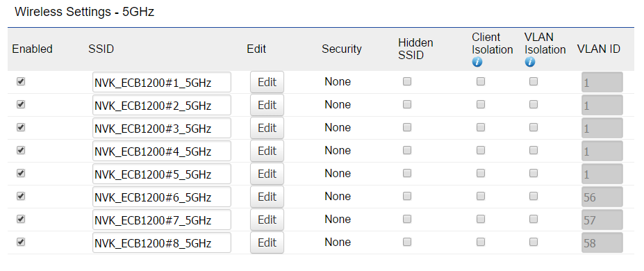Toggle Enabled for NVK_ECB1200#8_5GHz
This screenshot has height=271, width=644.
[21, 243]
